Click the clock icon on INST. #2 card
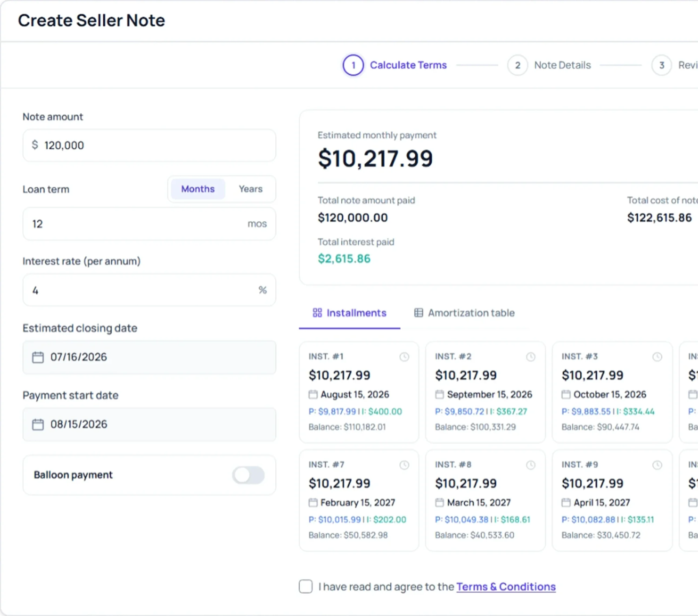Screen dimensions: 698x616 pyautogui.click(x=530, y=357)
